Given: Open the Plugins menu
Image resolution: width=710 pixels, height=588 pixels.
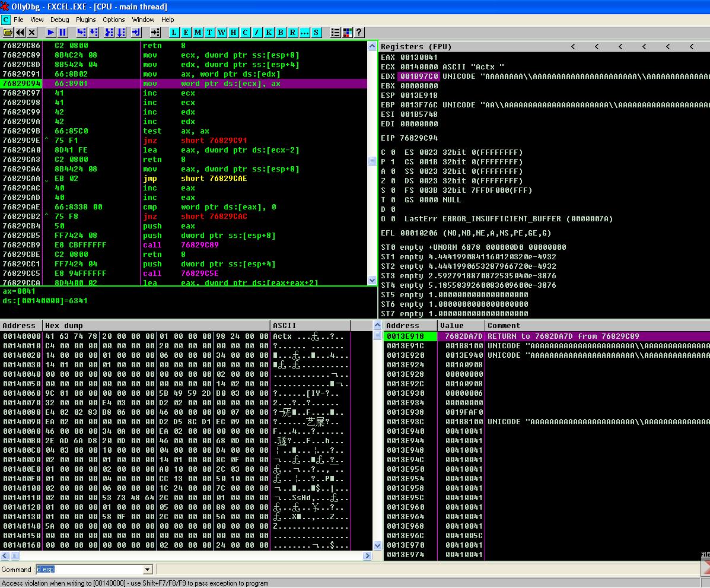Looking at the screenshot, I should click(85, 20).
